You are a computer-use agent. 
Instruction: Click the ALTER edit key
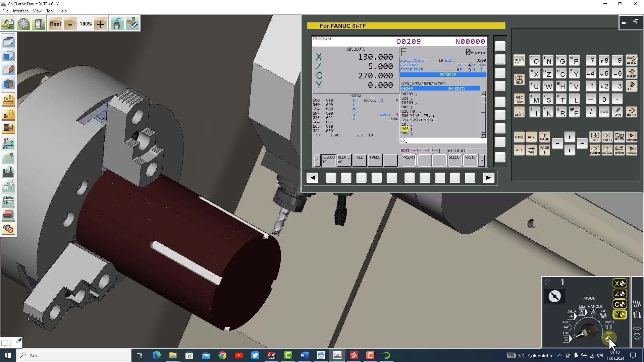[632, 60]
